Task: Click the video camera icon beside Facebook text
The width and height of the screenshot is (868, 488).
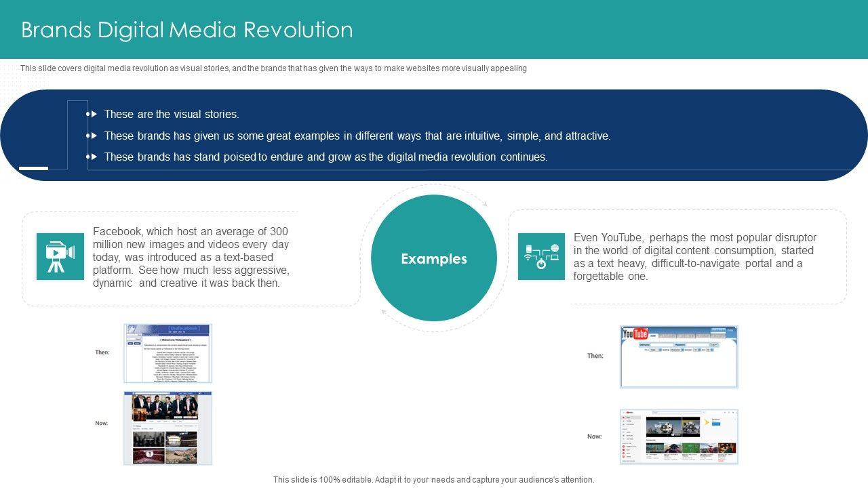Action: pyautogui.click(x=60, y=257)
